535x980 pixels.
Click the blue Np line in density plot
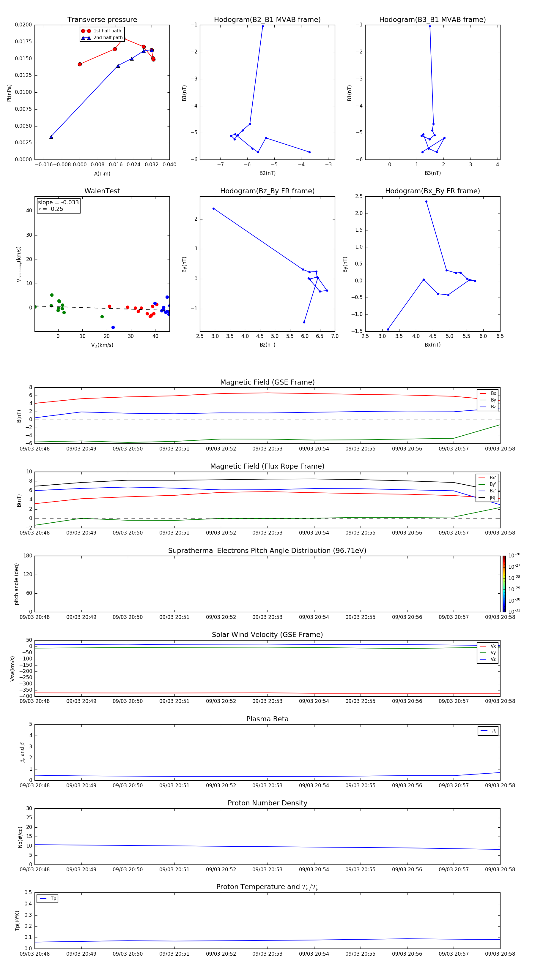pyautogui.click(x=267, y=846)
